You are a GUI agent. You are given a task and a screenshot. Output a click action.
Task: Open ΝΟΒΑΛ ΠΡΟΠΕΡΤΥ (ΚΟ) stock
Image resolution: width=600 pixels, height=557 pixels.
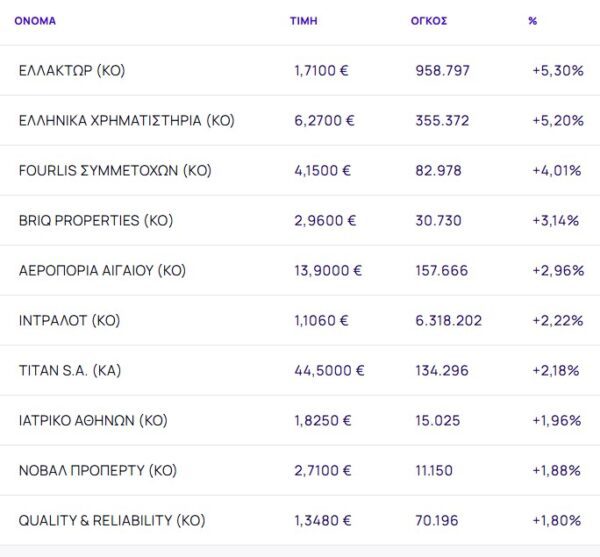pyautogui.click(x=93, y=471)
